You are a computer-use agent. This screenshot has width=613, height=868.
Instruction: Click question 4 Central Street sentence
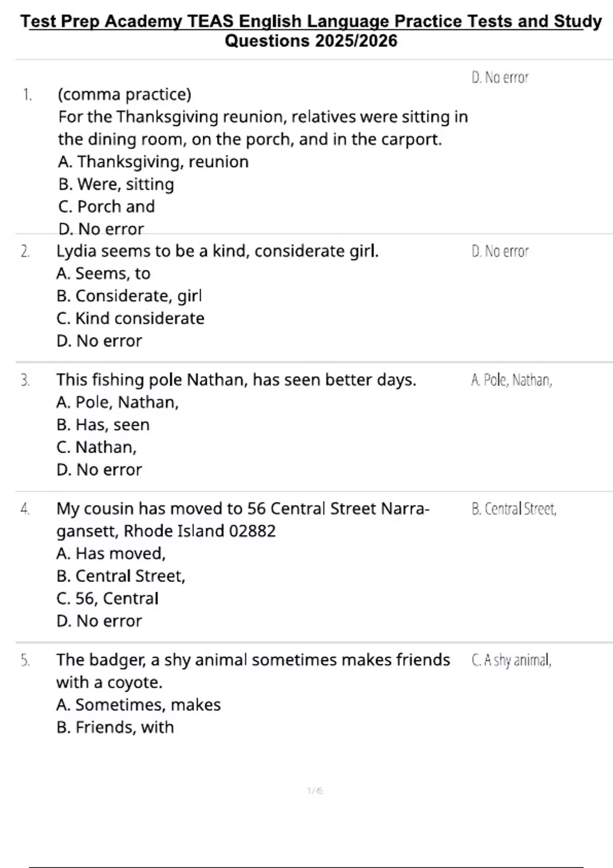(243, 520)
